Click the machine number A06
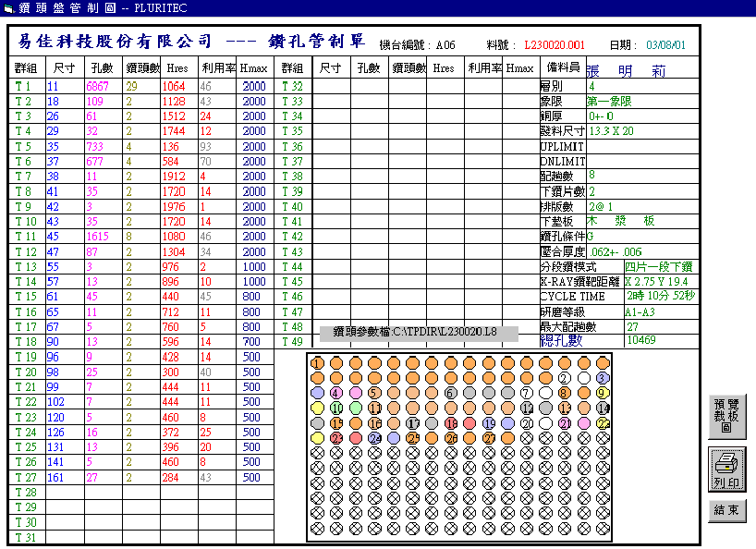The width and height of the screenshot is (756, 549). 445,45
